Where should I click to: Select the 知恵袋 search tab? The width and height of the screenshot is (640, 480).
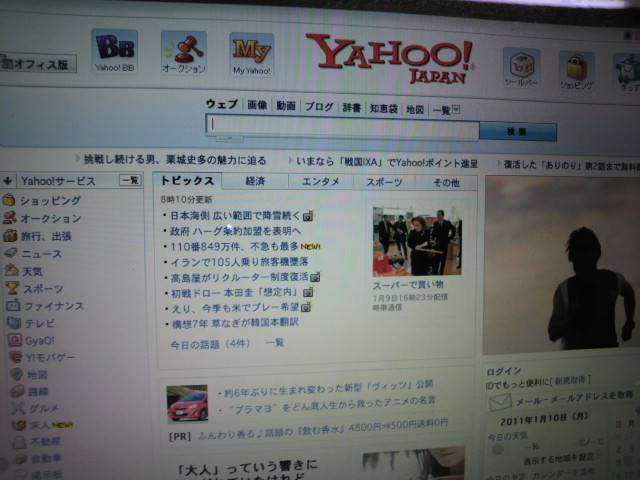click(384, 109)
